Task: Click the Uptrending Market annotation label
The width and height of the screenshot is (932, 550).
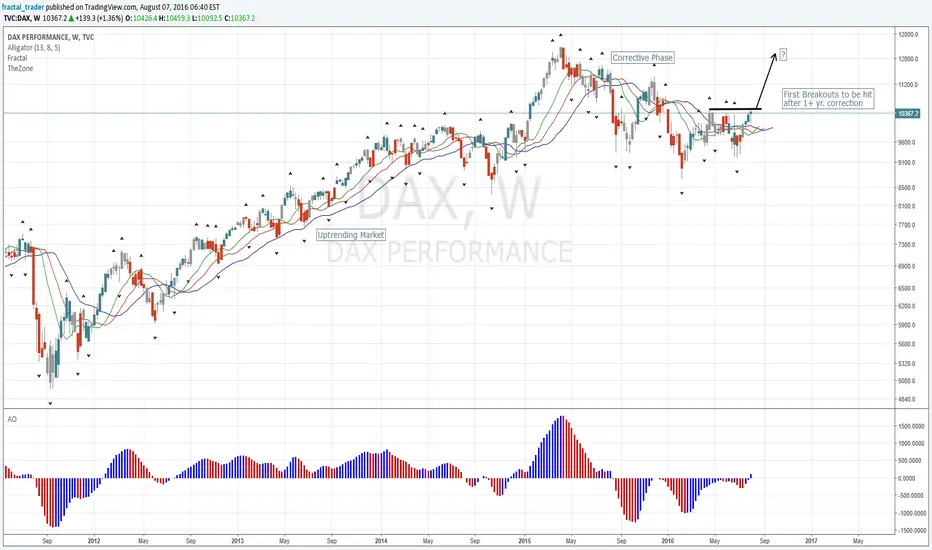Action: pos(351,235)
